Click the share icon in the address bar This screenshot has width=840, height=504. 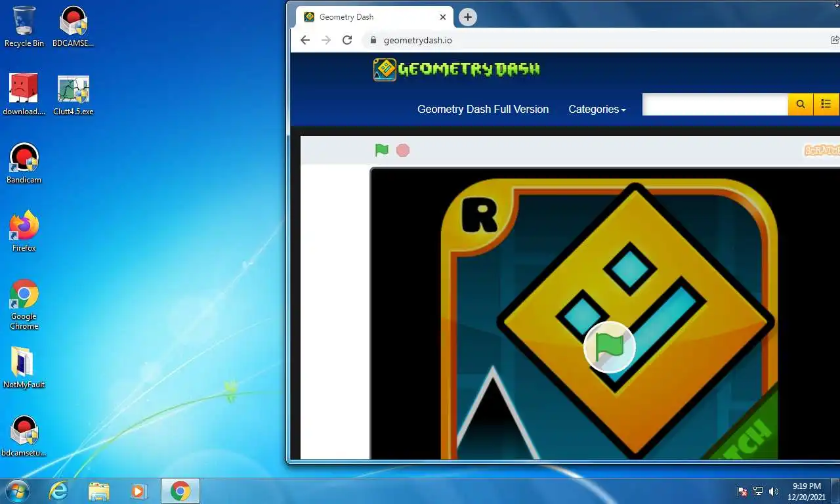click(834, 40)
